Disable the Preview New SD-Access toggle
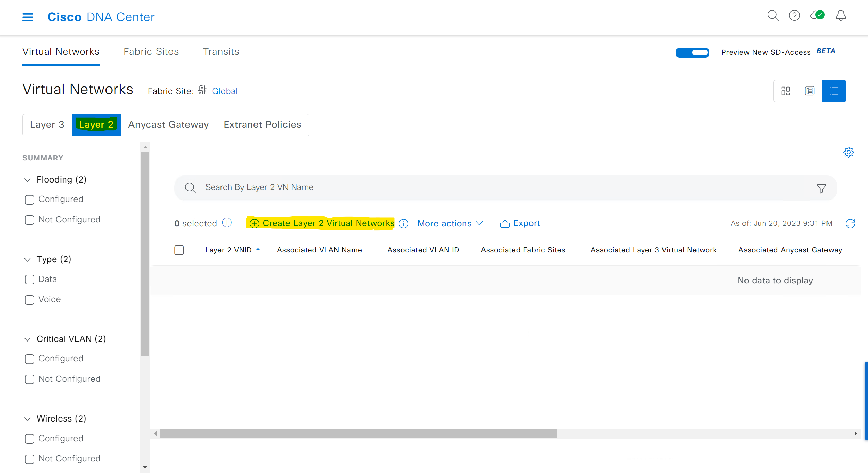The width and height of the screenshot is (868, 476). coord(692,52)
